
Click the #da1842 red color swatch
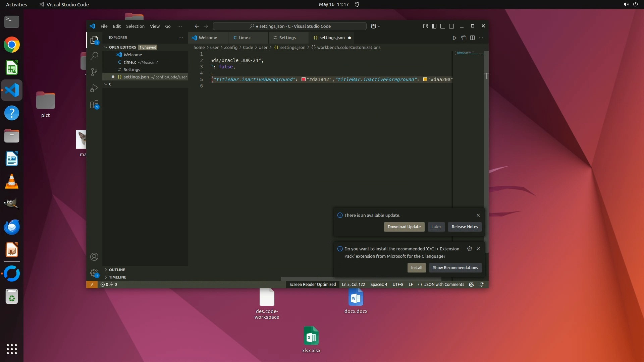click(x=304, y=80)
